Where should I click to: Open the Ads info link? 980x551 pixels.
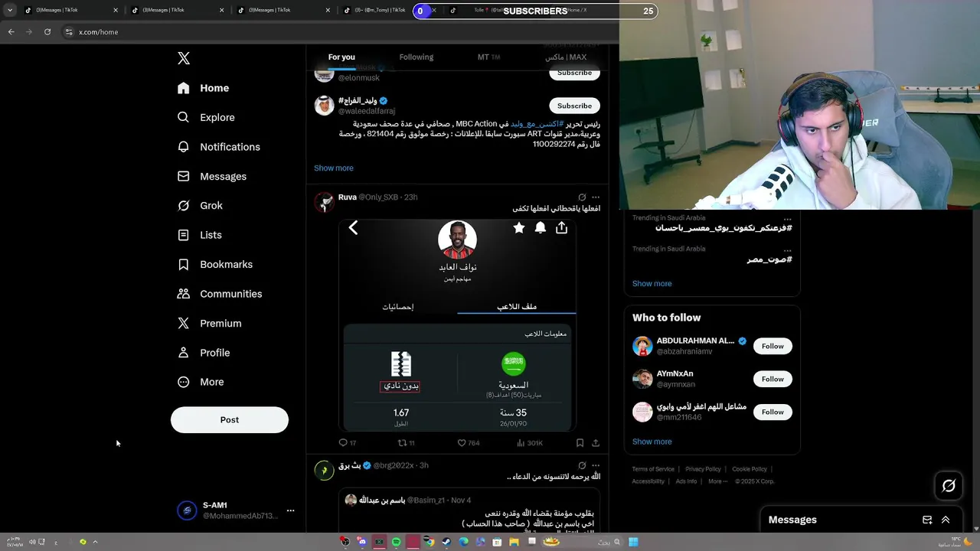click(x=686, y=481)
